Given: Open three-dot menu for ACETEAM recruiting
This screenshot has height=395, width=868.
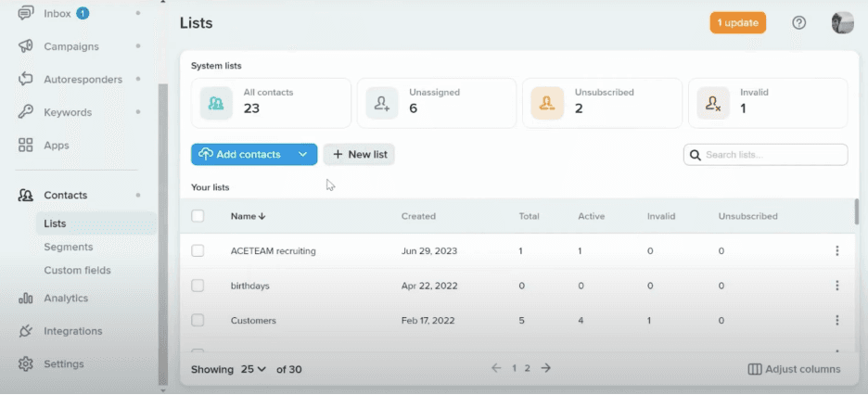Looking at the screenshot, I should coord(836,251).
